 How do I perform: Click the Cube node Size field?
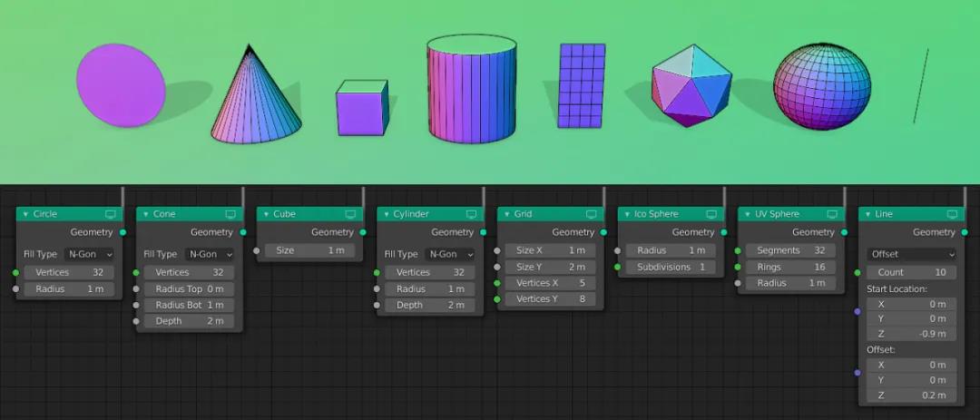click(309, 250)
